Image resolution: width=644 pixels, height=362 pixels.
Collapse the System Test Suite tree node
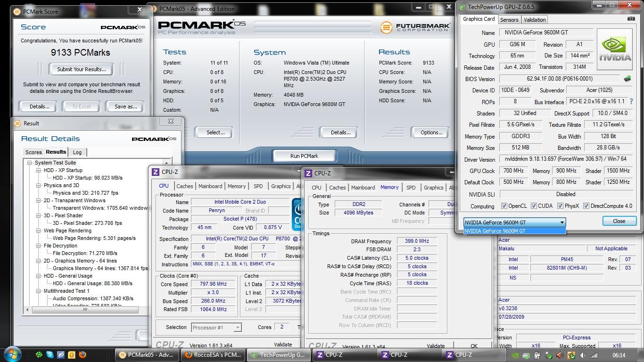coord(30,163)
